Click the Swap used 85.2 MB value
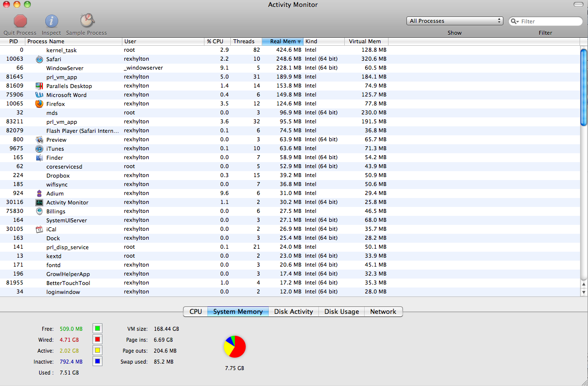 164,362
